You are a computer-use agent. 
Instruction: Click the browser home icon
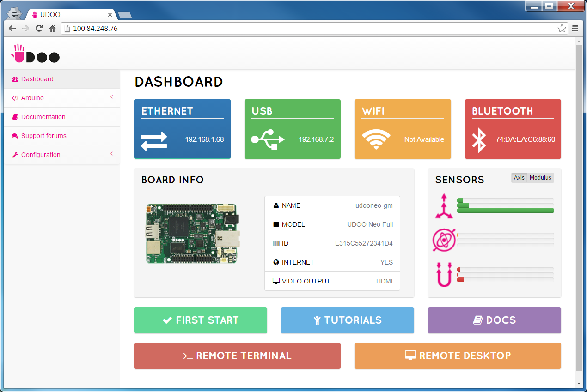pos(53,29)
